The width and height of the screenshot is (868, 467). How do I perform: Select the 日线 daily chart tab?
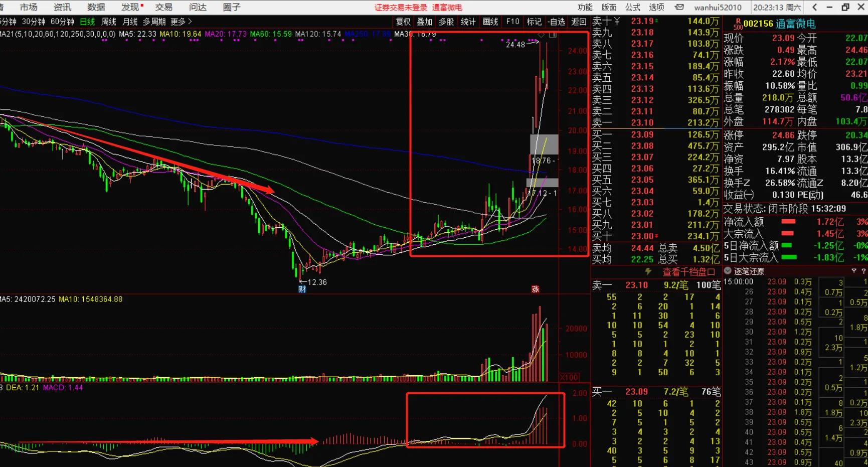click(x=87, y=22)
